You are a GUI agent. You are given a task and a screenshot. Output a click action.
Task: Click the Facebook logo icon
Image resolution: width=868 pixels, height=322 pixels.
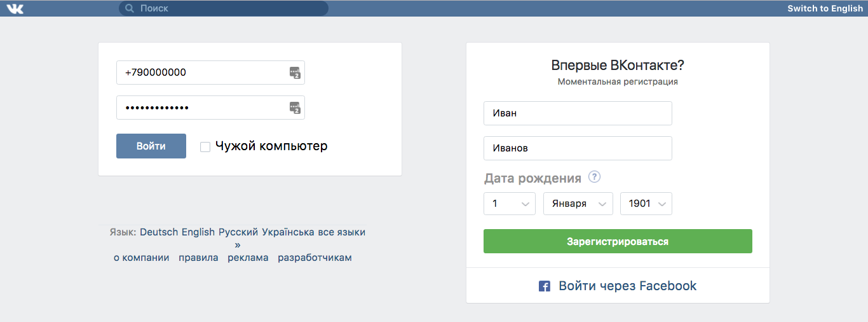point(545,286)
